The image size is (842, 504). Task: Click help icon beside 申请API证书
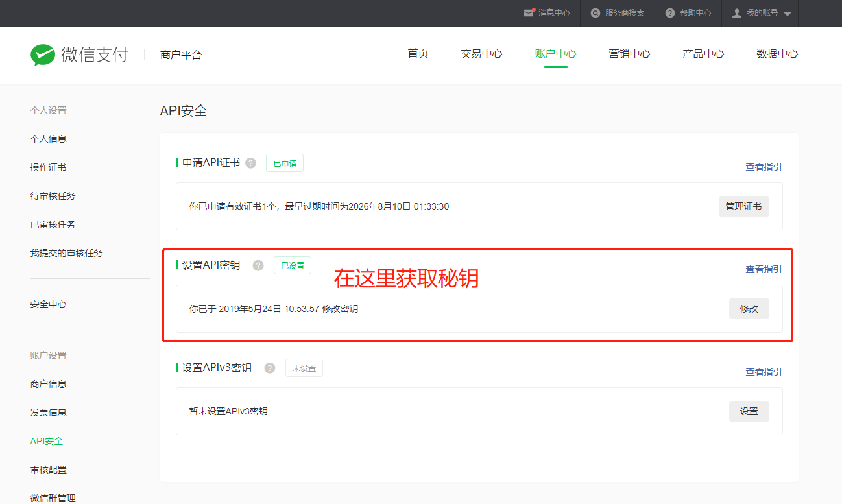(251, 163)
